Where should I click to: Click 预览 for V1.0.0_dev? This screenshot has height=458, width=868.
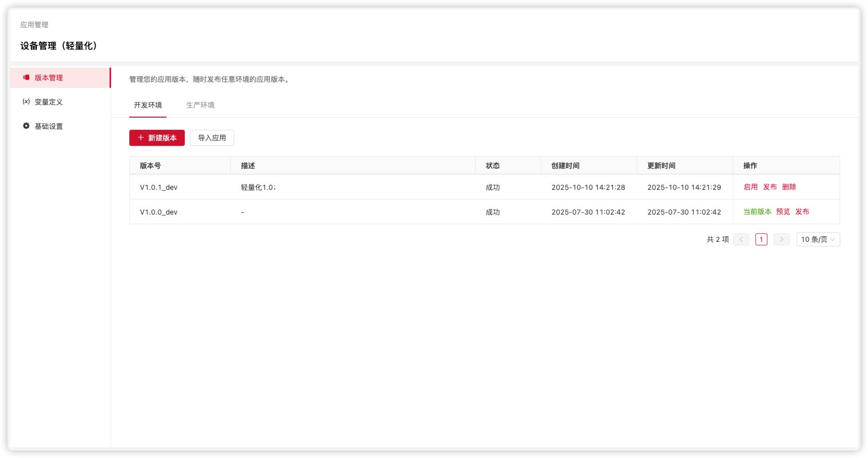click(783, 212)
